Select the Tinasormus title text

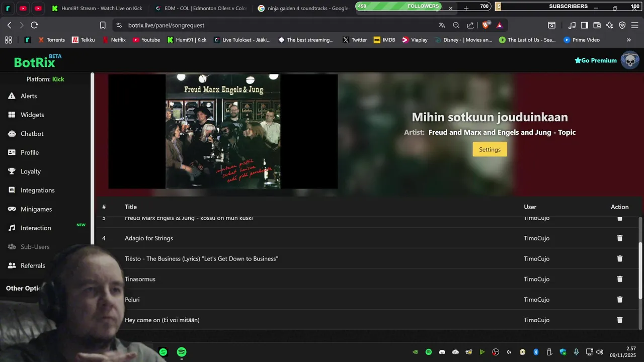140,279
